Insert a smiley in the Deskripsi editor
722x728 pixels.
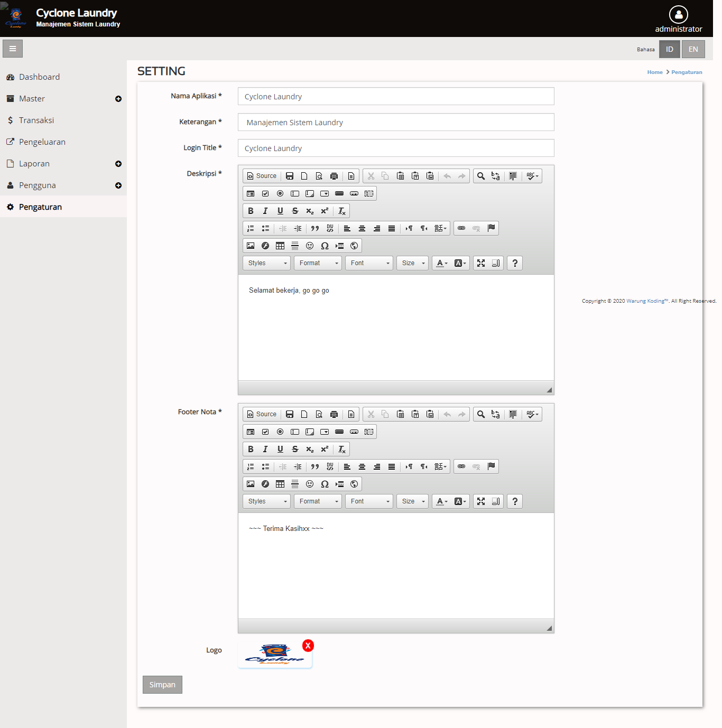[x=310, y=246]
